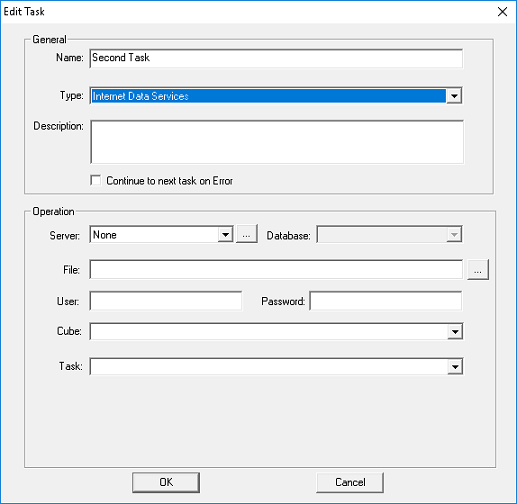This screenshot has height=504, width=517.
Task: Focus the User input field
Action: pyautogui.click(x=166, y=301)
